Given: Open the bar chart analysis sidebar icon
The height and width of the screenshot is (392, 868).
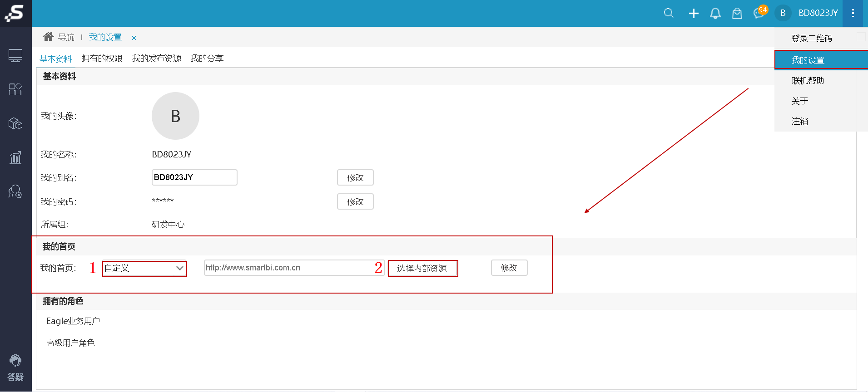Looking at the screenshot, I should pos(15,157).
